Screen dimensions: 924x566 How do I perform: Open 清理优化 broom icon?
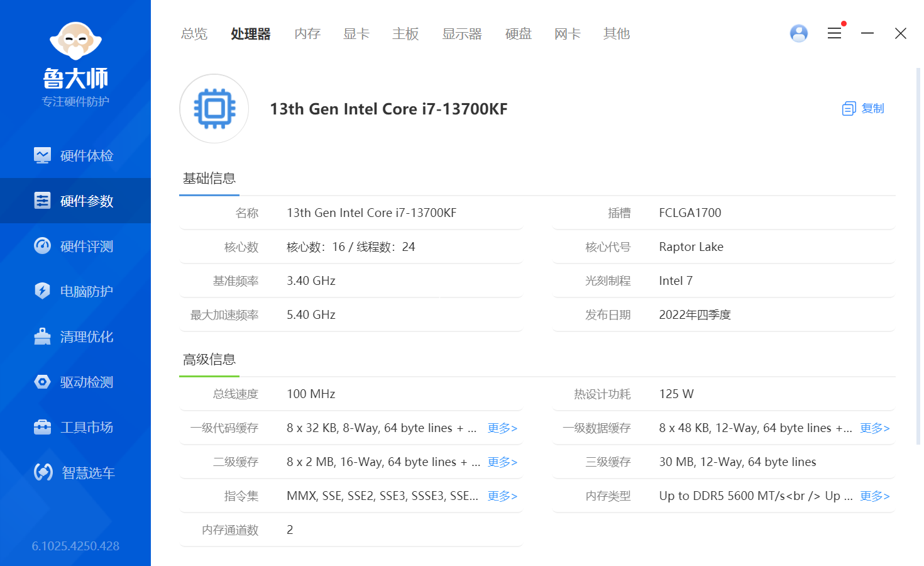pyautogui.click(x=42, y=336)
